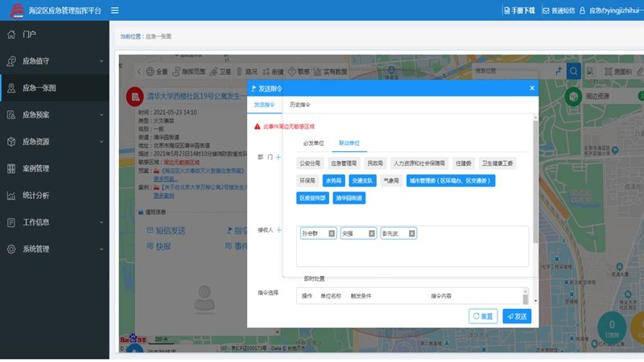644x362 pixels.
Task: Click the green 周边资源 circle icon
Action: (x=573, y=97)
